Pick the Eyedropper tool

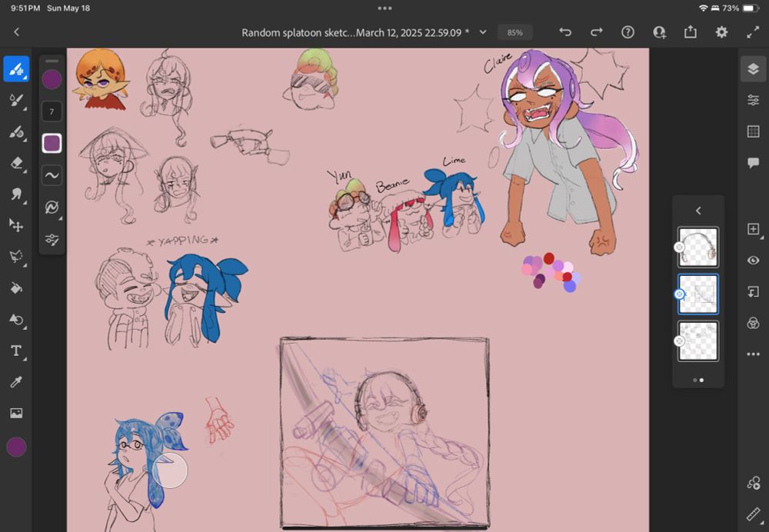16,382
